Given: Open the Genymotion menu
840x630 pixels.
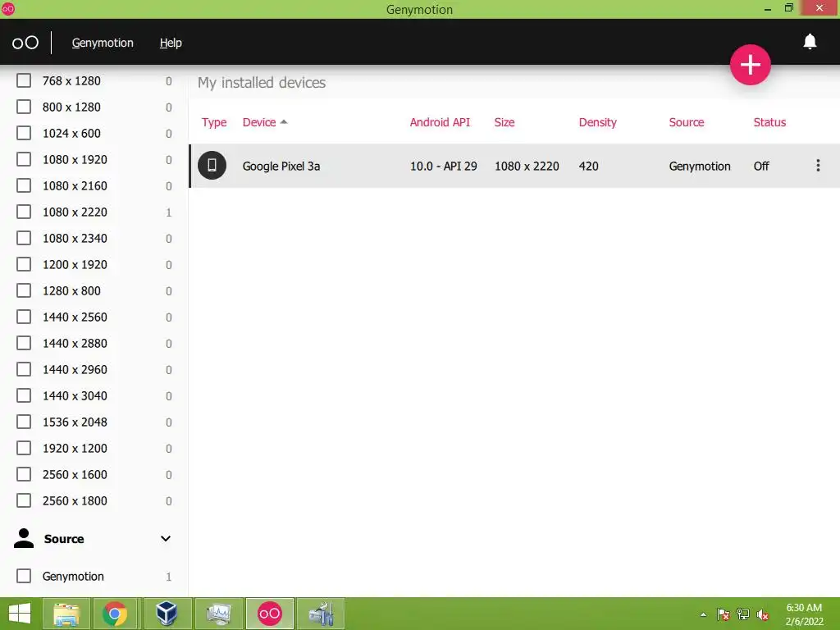Looking at the screenshot, I should (x=103, y=43).
